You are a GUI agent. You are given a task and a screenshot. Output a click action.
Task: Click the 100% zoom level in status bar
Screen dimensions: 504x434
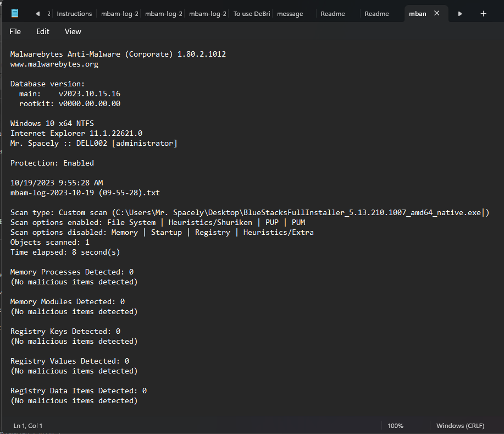(x=395, y=426)
